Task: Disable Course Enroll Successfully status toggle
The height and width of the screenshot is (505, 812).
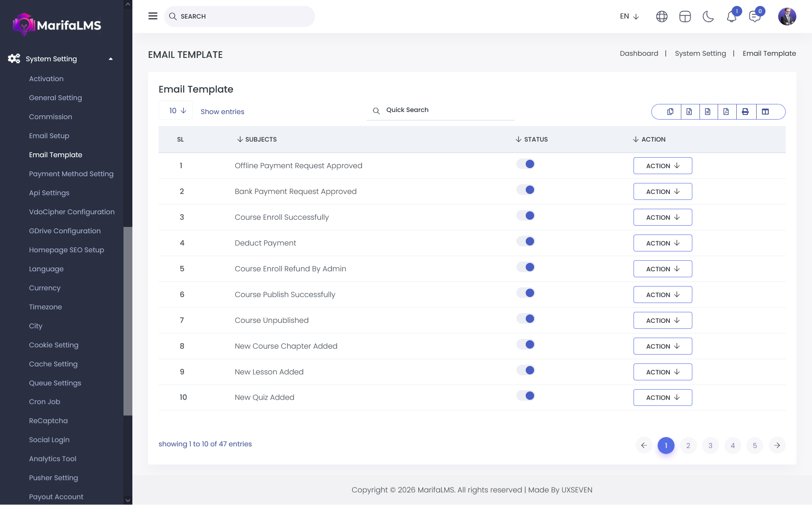Action: pyautogui.click(x=526, y=216)
